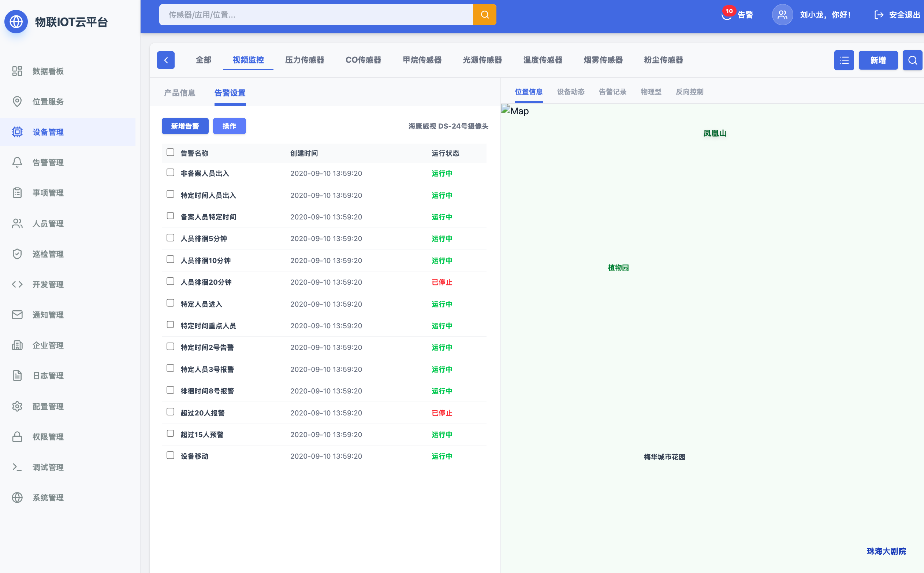Select the 压力传感器 tab
The height and width of the screenshot is (573, 924).
[x=305, y=60]
